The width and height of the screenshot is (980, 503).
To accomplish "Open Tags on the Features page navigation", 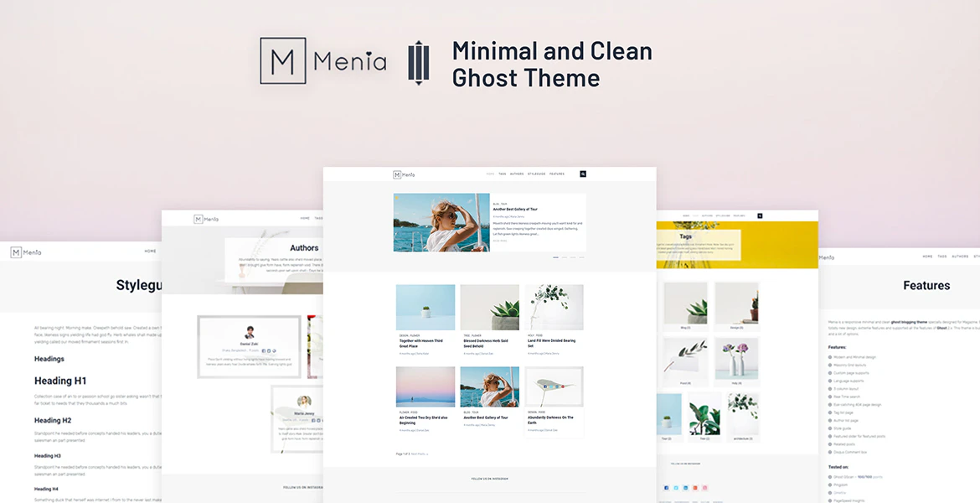I will point(941,257).
